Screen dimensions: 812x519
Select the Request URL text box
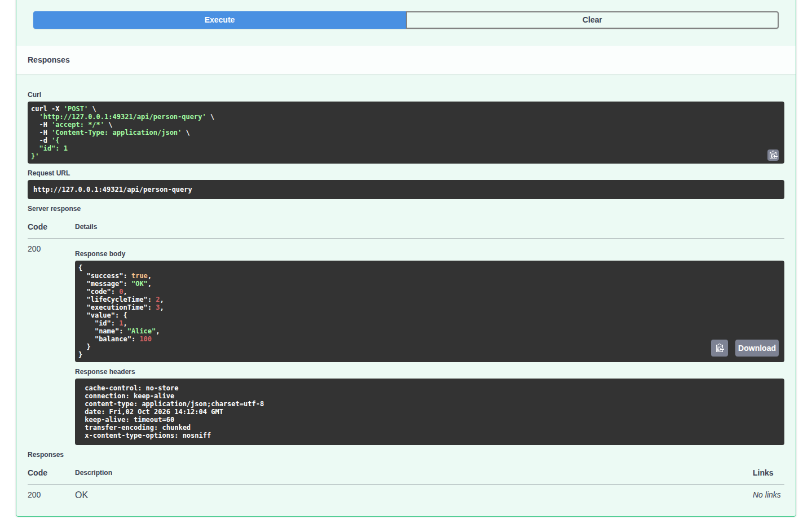coord(406,190)
